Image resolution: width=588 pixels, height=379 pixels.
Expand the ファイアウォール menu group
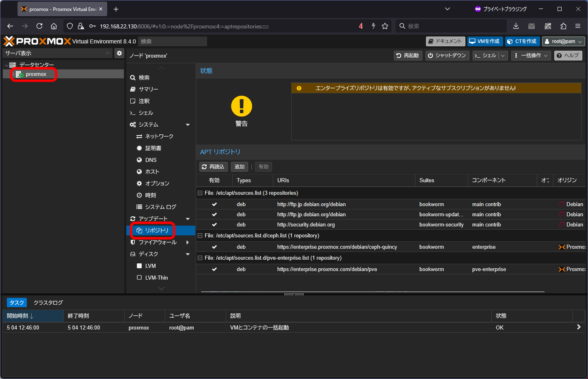[x=188, y=242]
